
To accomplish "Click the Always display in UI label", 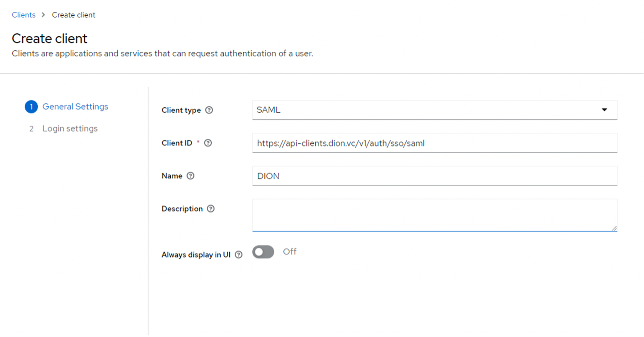I will 196,255.
